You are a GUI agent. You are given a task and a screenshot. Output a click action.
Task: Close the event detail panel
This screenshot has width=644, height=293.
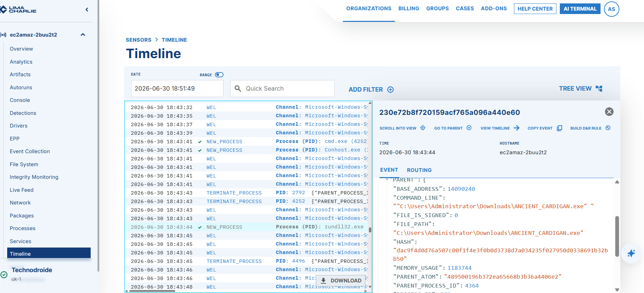(609, 112)
